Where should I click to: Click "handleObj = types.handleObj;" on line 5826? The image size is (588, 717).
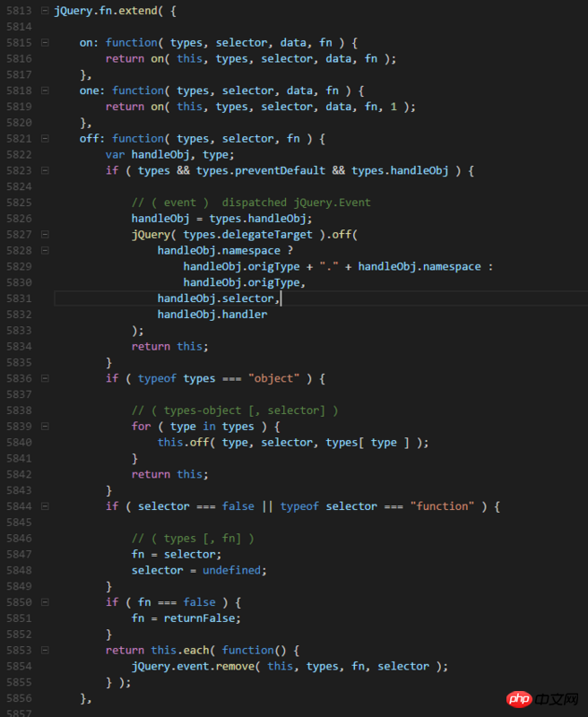pyautogui.click(x=221, y=219)
